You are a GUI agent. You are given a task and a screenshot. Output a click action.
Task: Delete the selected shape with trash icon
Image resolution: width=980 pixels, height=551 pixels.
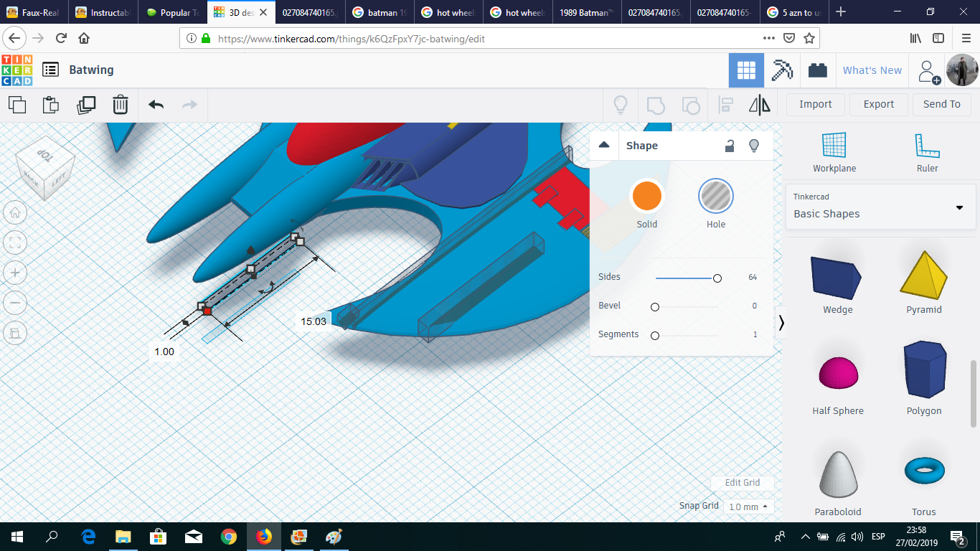pos(121,105)
